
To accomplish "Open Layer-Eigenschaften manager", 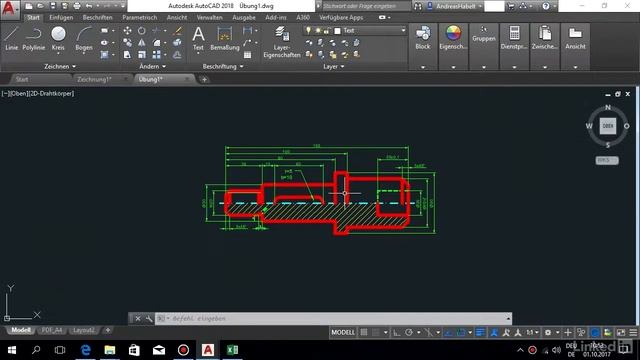I will click(282, 42).
